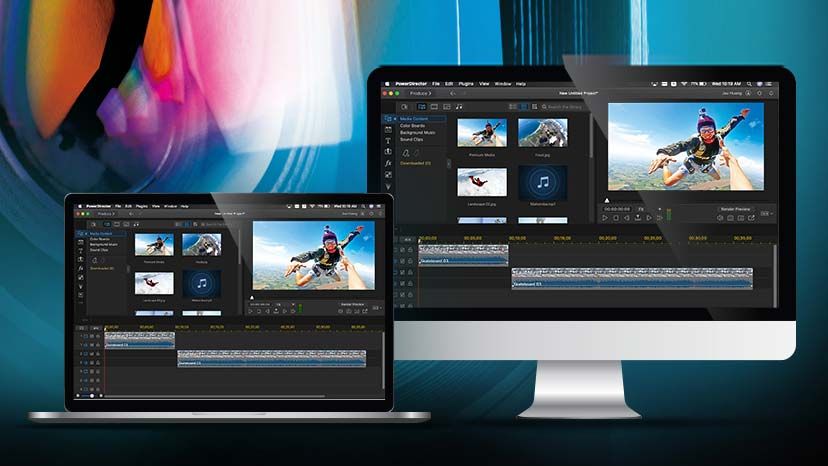Stop preview playback on iMac
The image size is (828, 466).
coord(616,218)
